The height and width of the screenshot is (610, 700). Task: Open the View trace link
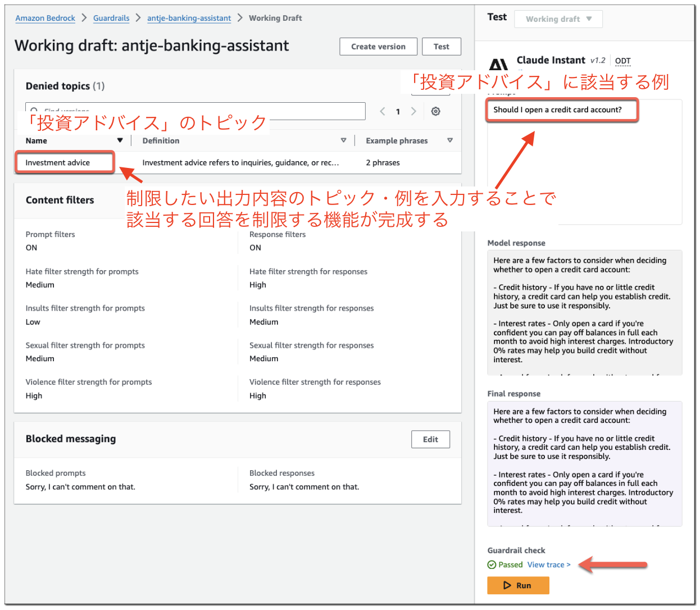(x=549, y=565)
